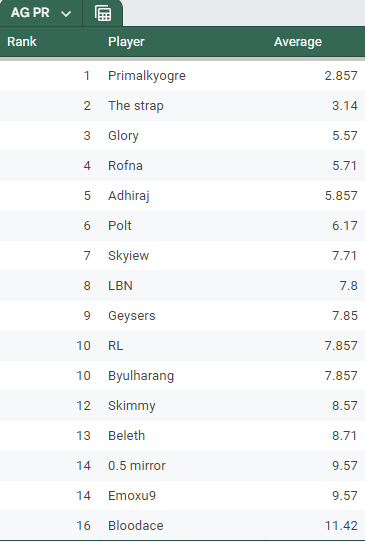
Task: Select the cell containing The strap
Action: pyautogui.click(x=136, y=105)
